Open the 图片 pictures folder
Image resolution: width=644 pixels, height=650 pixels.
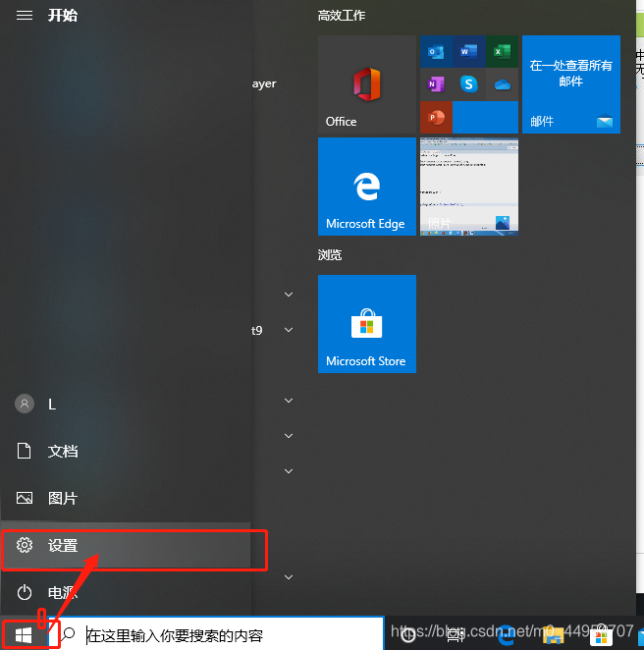click(125, 498)
